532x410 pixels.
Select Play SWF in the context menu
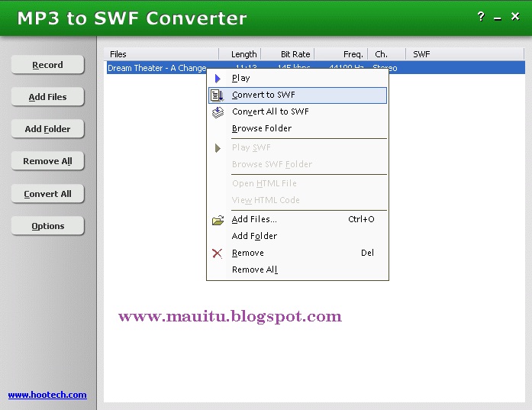(297, 147)
